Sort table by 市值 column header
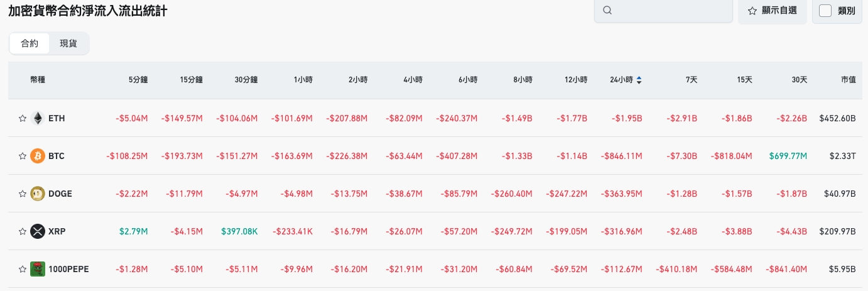The height and width of the screenshot is (291, 868). (848, 80)
